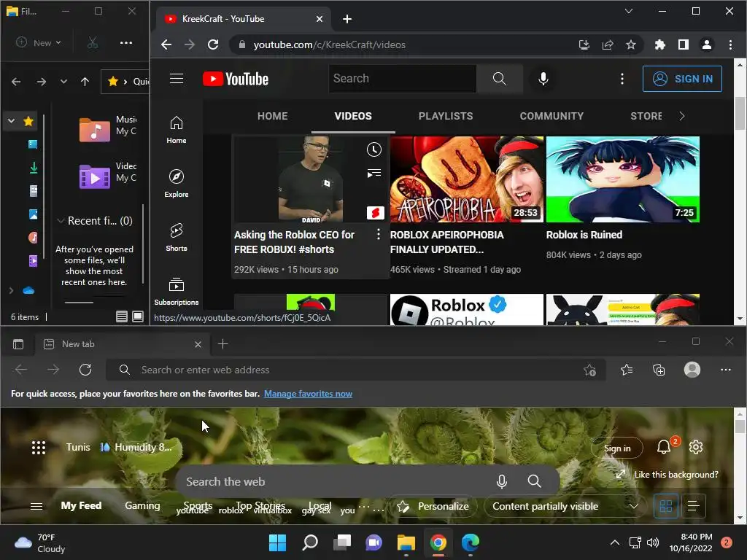Open Chrome tab search chevron
The width and height of the screenshot is (747, 560).
628,11
